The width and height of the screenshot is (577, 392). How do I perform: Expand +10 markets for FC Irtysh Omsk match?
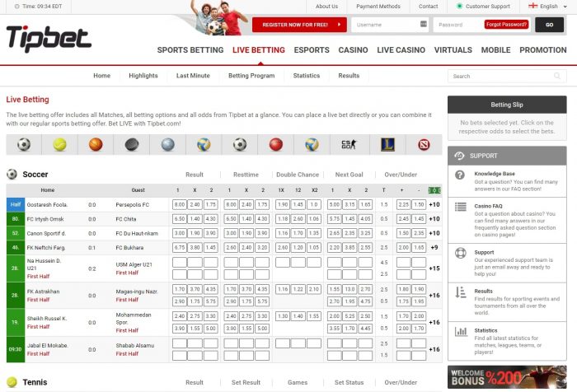pos(434,219)
